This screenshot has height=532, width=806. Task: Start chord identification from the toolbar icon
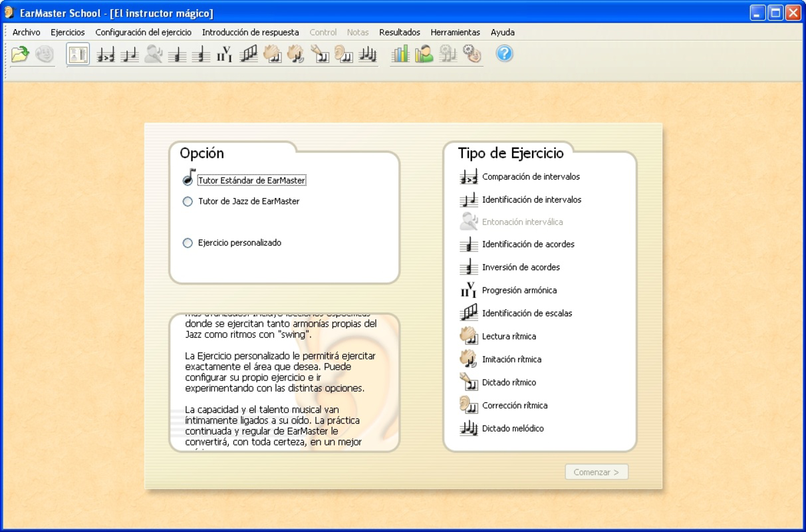[x=177, y=54]
